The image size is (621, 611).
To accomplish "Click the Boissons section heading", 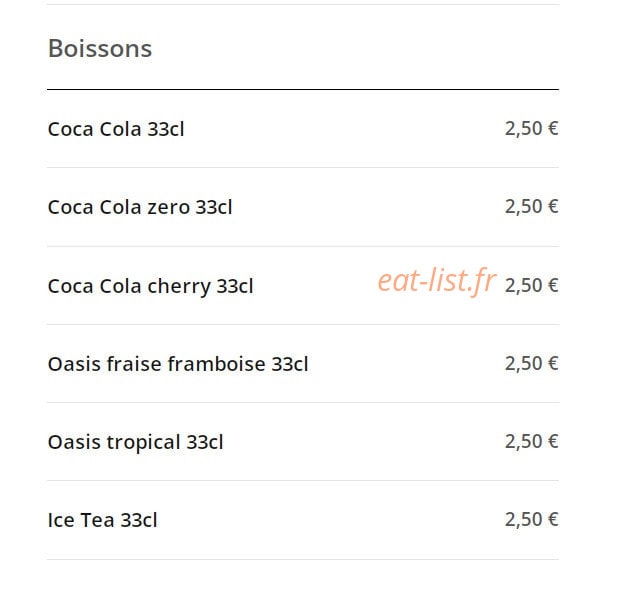I will point(100,49).
